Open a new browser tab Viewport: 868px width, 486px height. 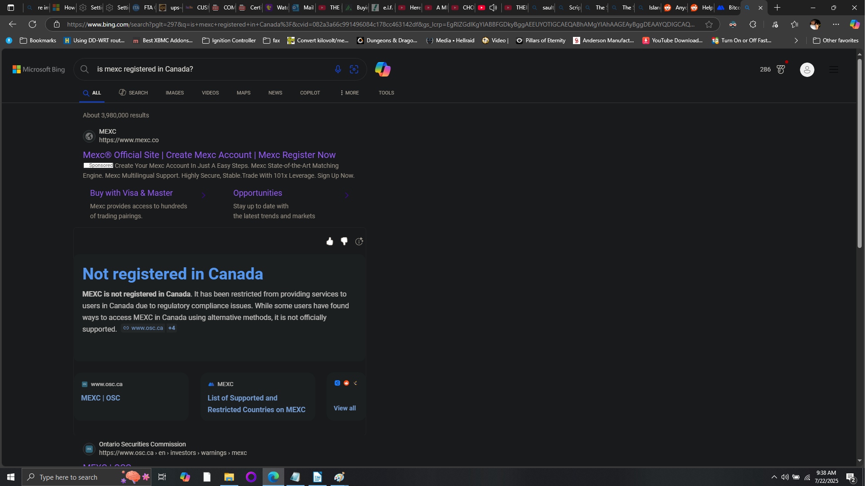(x=777, y=8)
